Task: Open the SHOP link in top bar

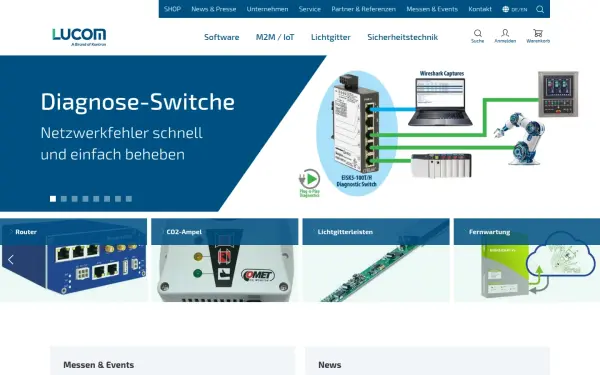Action: (x=173, y=9)
